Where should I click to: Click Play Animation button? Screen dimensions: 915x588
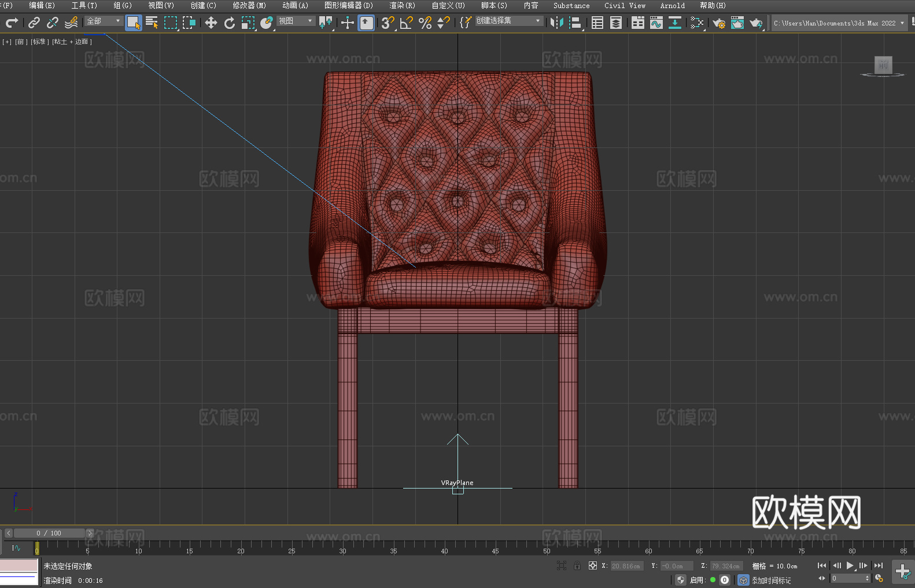(850, 565)
